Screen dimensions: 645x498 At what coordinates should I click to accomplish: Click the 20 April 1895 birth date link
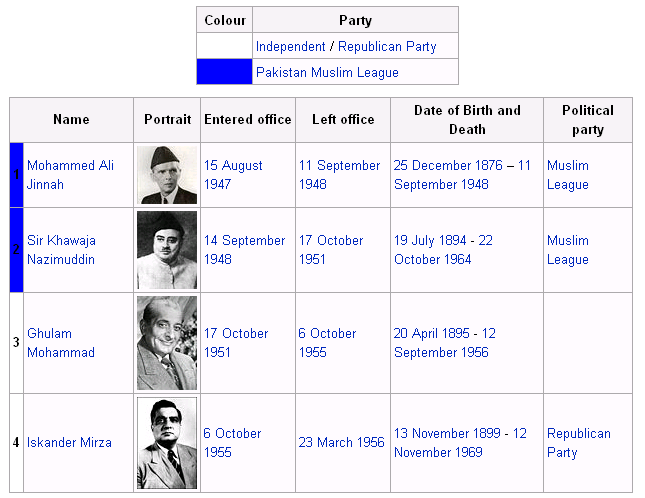click(x=431, y=333)
